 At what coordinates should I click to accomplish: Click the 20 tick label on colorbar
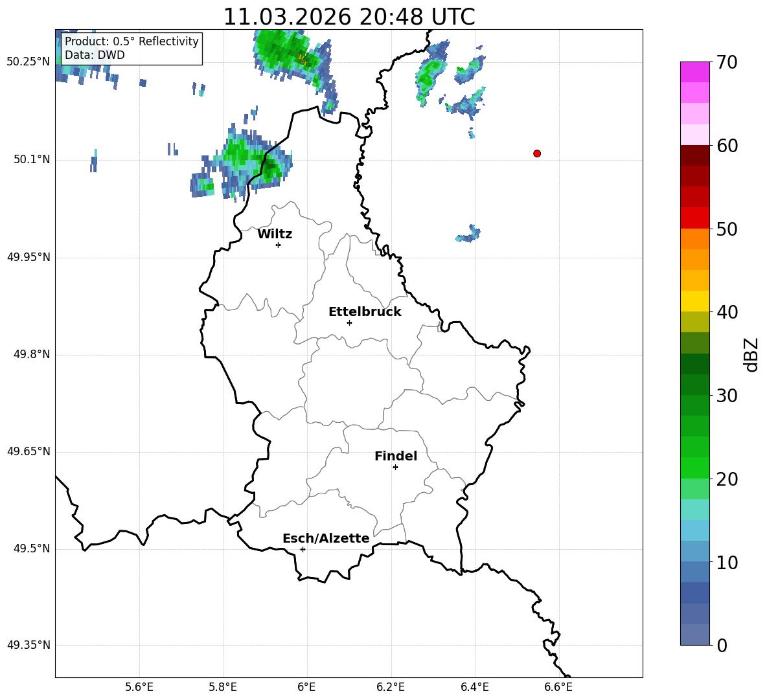[727, 479]
